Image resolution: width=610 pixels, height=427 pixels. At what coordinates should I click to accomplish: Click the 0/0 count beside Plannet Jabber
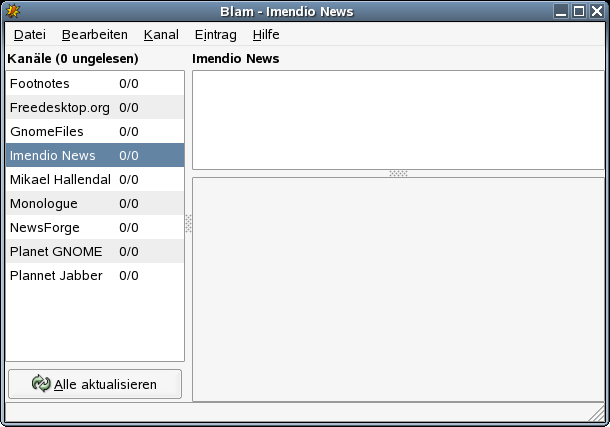pos(129,275)
